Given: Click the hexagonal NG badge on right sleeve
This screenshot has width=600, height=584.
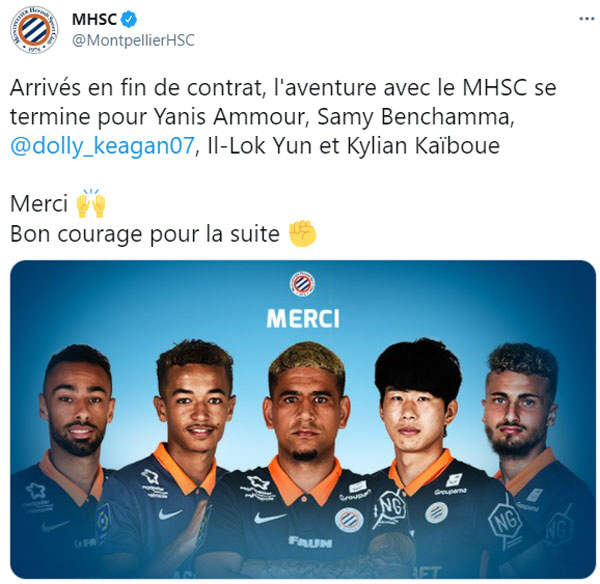Looking at the screenshot, I should (506, 522).
